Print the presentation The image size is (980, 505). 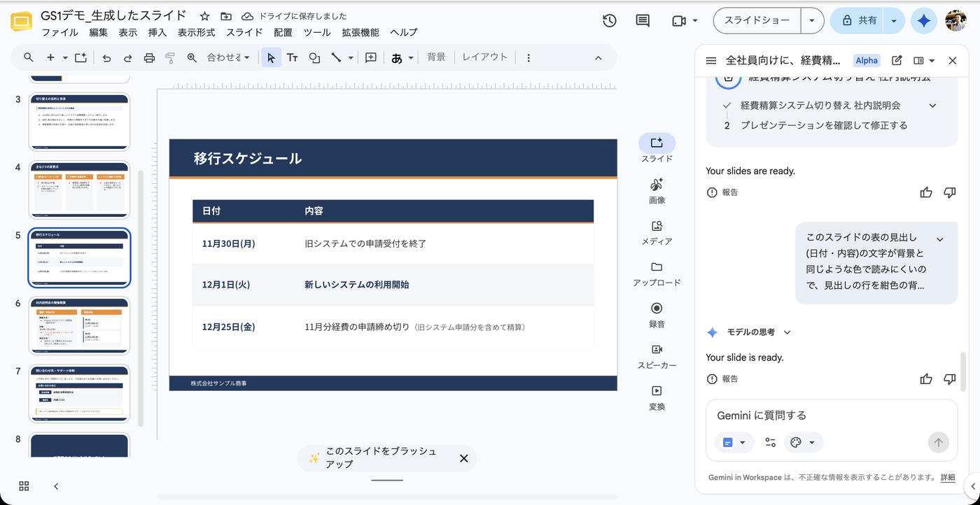[149, 57]
